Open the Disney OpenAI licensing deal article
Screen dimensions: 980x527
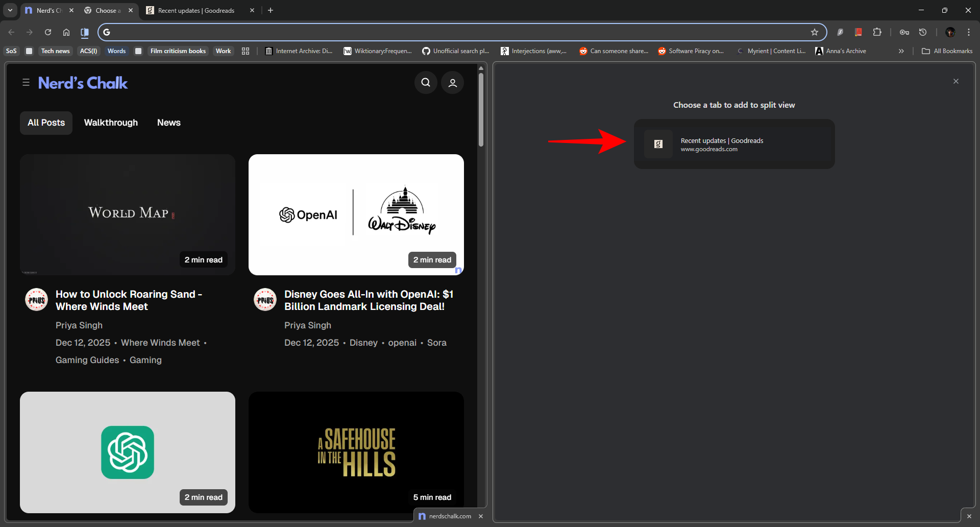369,300
